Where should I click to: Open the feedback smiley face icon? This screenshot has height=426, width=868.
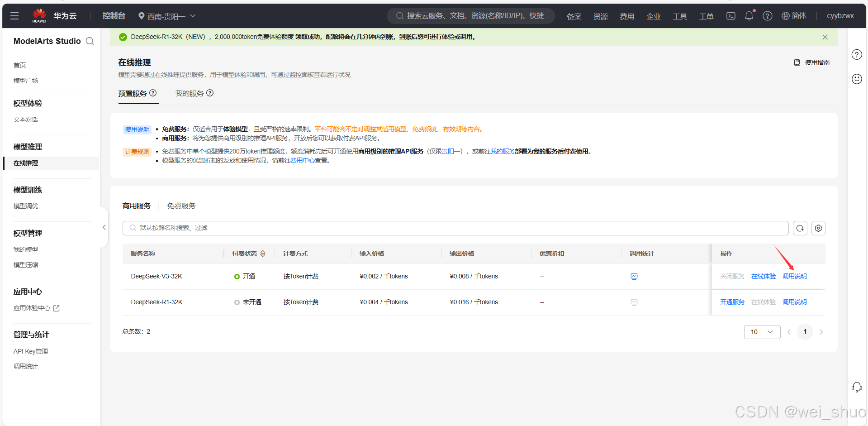tap(857, 79)
